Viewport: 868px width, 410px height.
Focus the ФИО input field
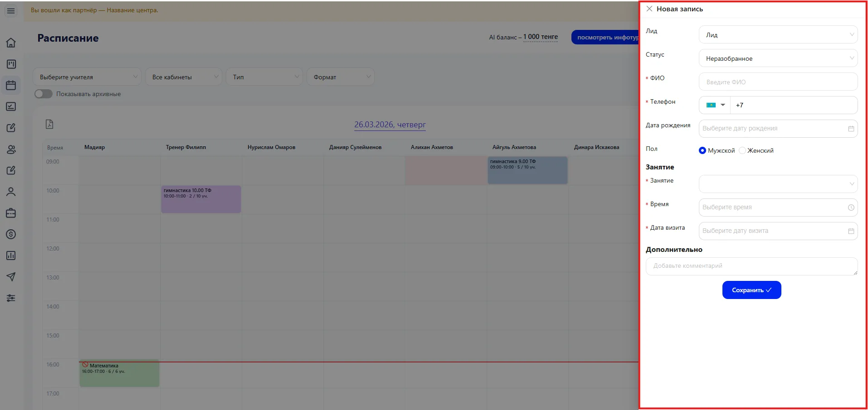pos(778,82)
